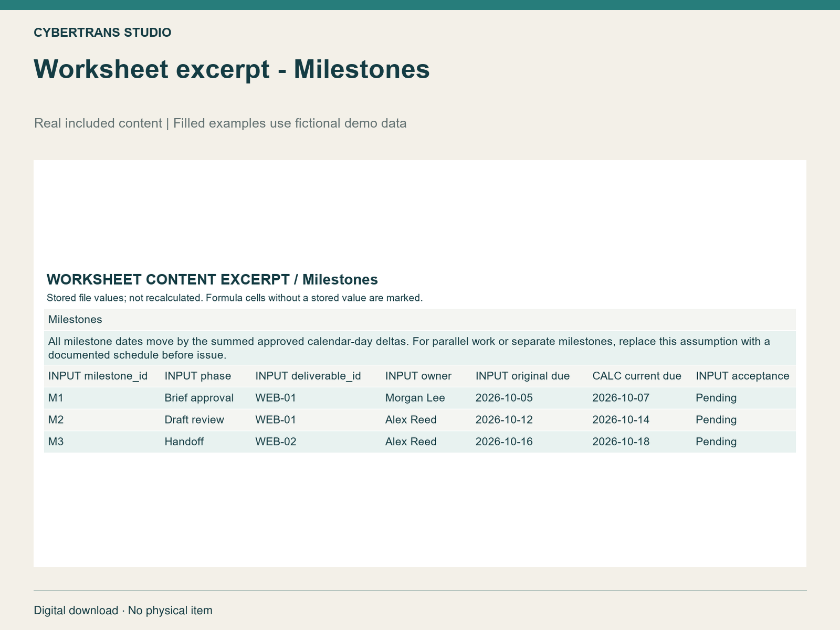Click the 'INPUT phase' column header
Screen dimensions: 840x630
coord(197,376)
